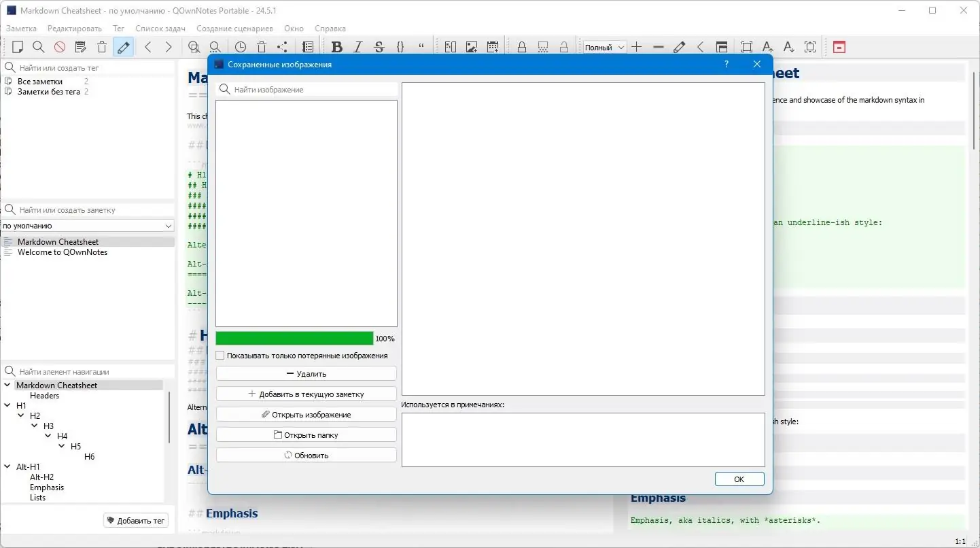This screenshot has width=980, height=548.
Task: Click the share nodes toolbar icon
Action: tap(283, 47)
